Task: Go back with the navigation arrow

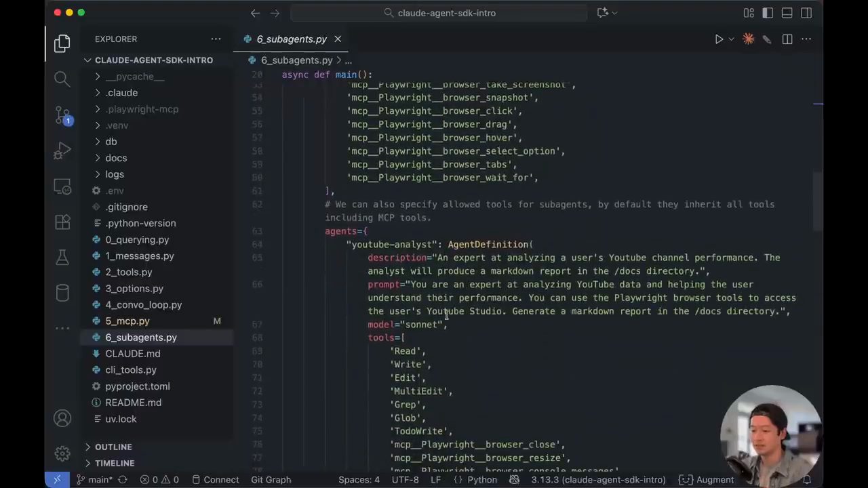Action: 255,13
